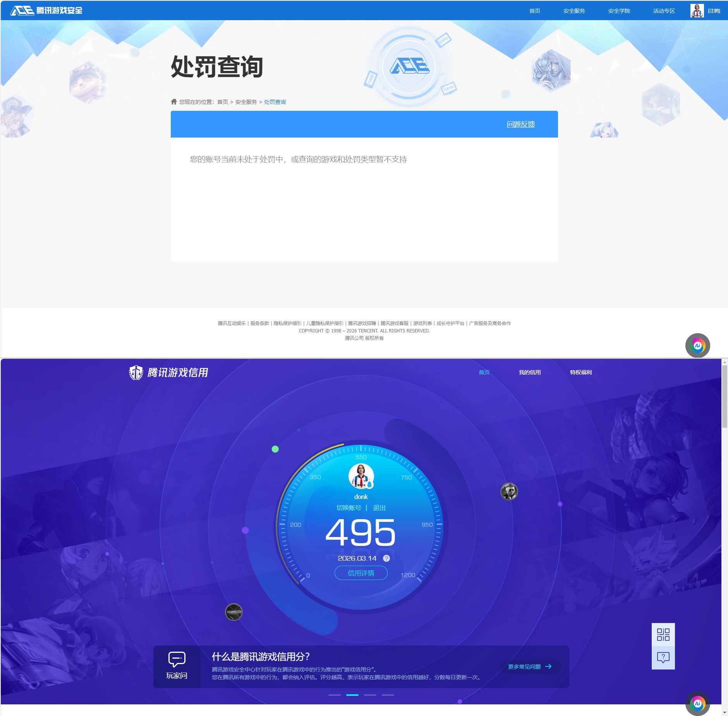Screen dimensions: 728x716
Task: Click the floating Ai assistant button
Action: pyautogui.click(x=698, y=345)
